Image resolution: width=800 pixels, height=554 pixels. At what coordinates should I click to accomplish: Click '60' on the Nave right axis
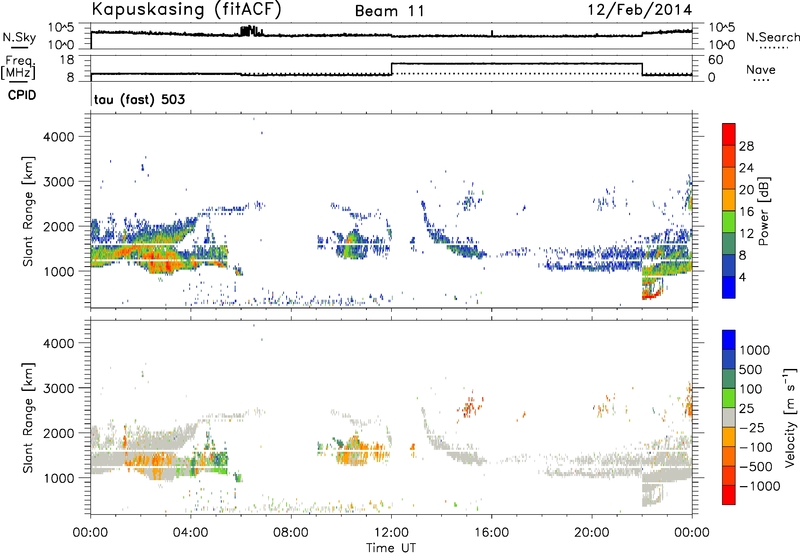tap(716, 60)
